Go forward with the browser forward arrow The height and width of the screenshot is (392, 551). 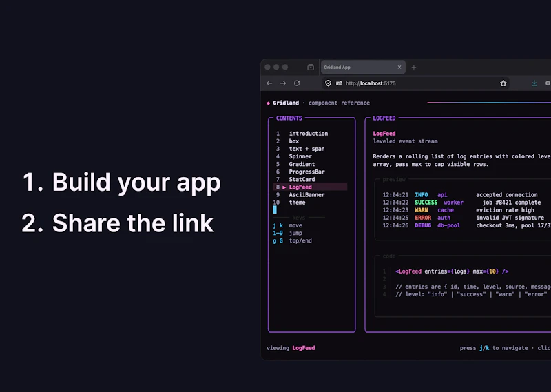pyautogui.click(x=283, y=83)
